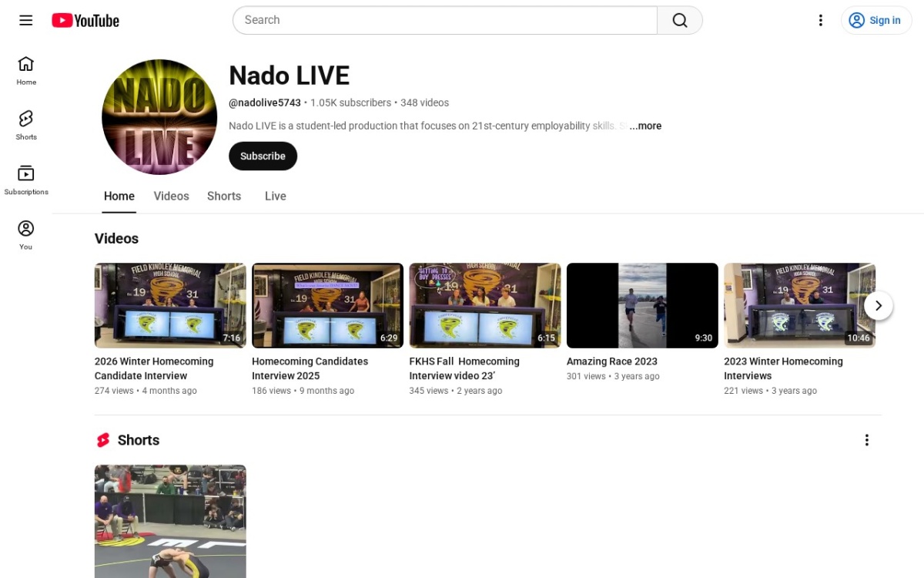Image resolution: width=924 pixels, height=578 pixels.
Task: Click the Nado LIVE channel name heading
Action: pos(289,76)
